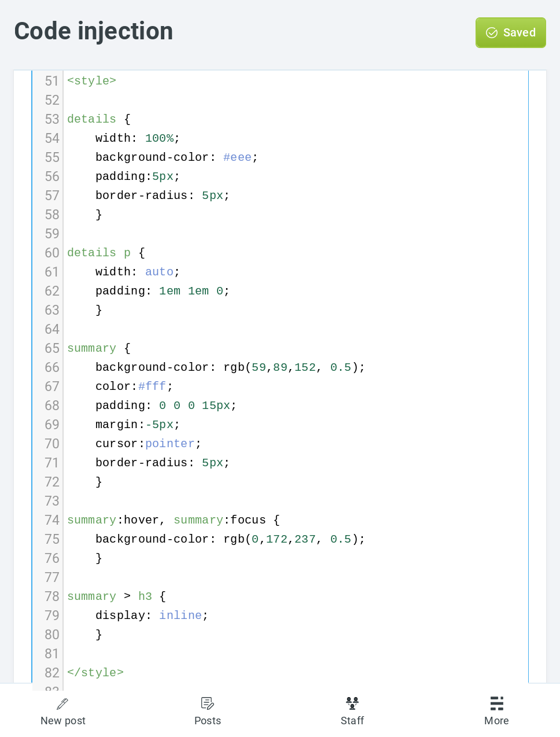The image size is (560, 737).
Task: Click the closing </style> tag
Action: coord(95,673)
